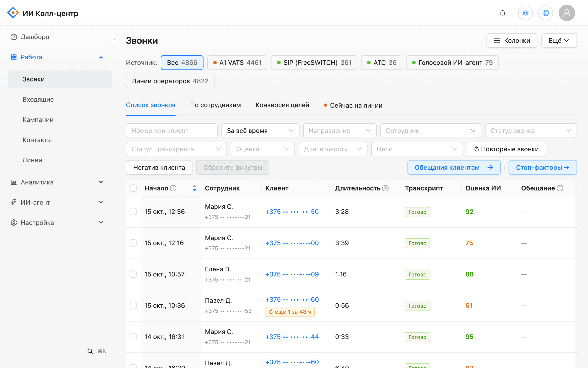
Task: Check the 15 окт., 10:57 call row
Action: [133, 274]
